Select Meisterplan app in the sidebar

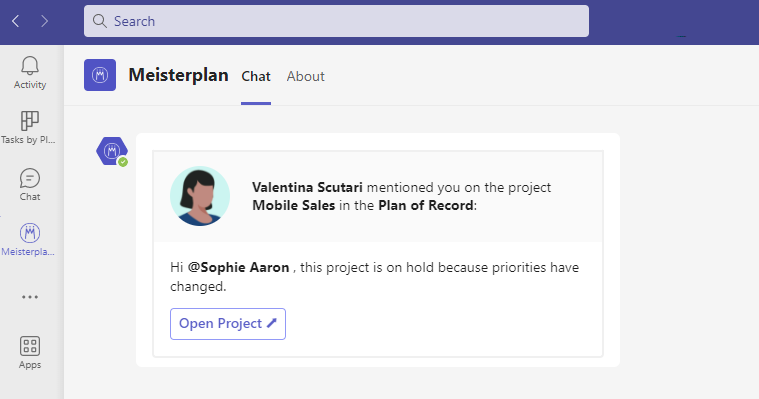(x=29, y=240)
